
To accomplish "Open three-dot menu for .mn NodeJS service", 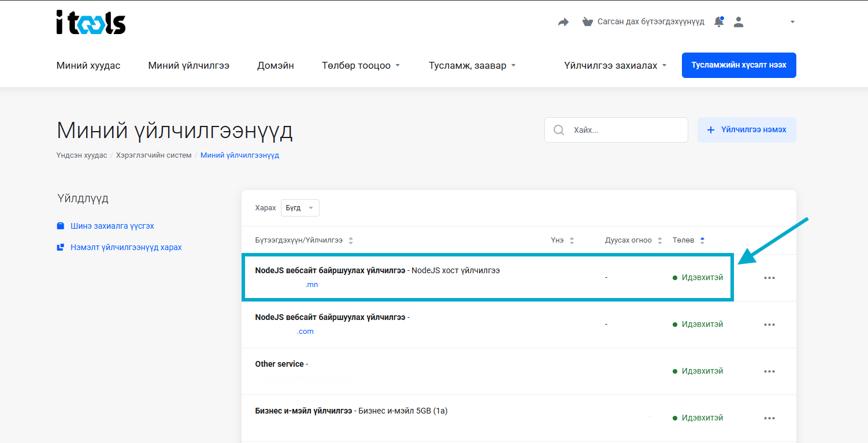I will point(769,278).
